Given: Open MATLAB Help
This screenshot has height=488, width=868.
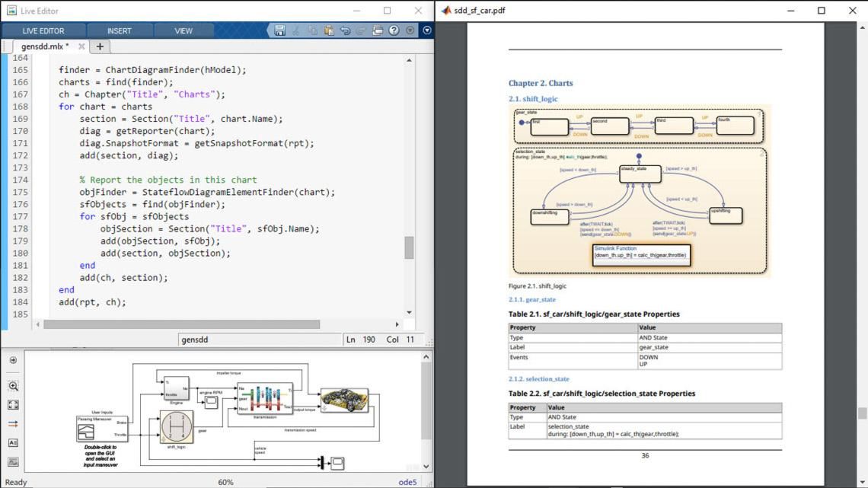Looking at the screenshot, I should click(x=395, y=30).
